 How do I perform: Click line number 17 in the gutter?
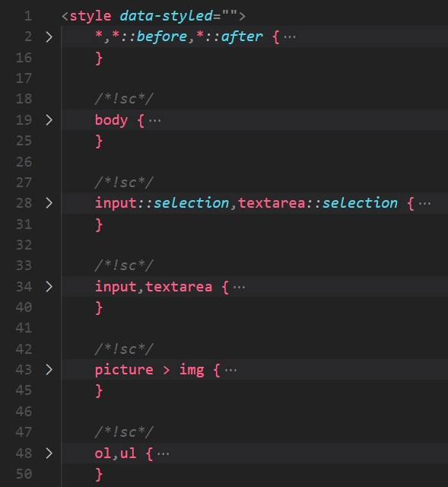[x=24, y=78]
